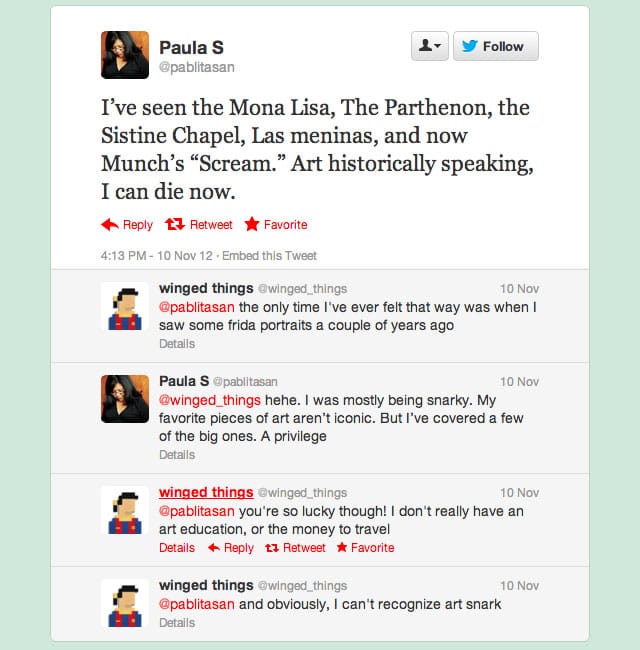Click the underlined winged things username

[x=205, y=492]
